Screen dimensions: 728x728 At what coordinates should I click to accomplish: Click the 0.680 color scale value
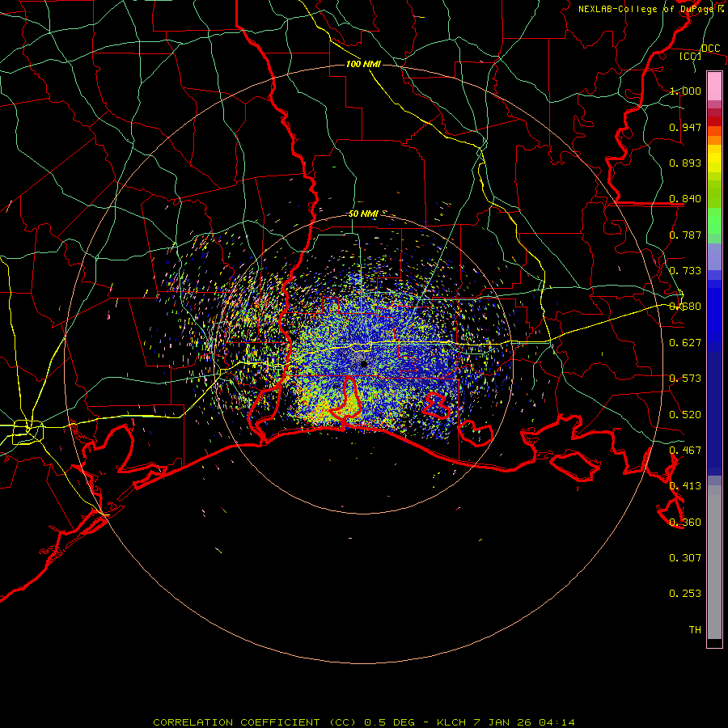coord(685,307)
